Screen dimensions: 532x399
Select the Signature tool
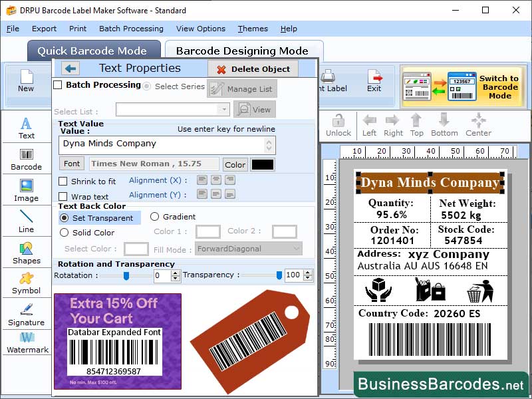coord(26,315)
